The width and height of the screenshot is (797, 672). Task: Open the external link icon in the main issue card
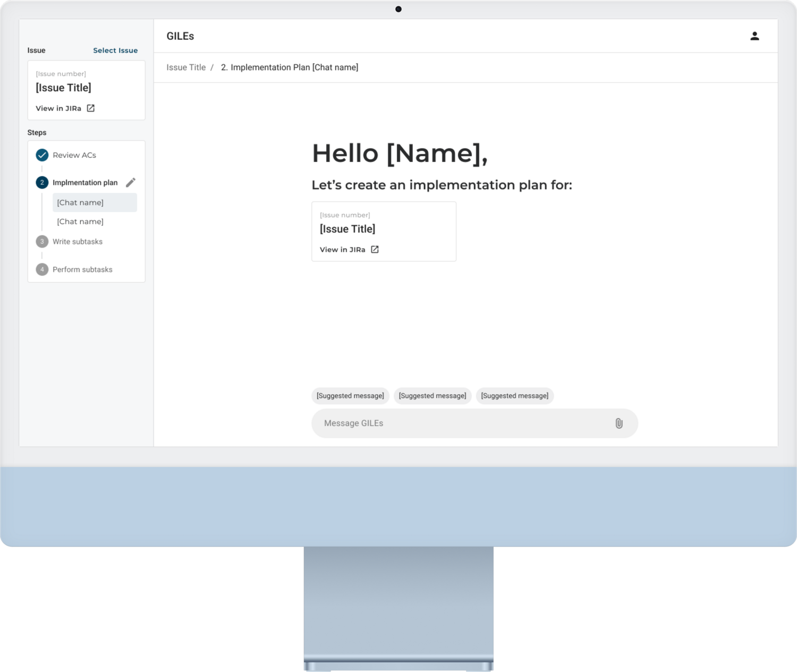point(375,250)
